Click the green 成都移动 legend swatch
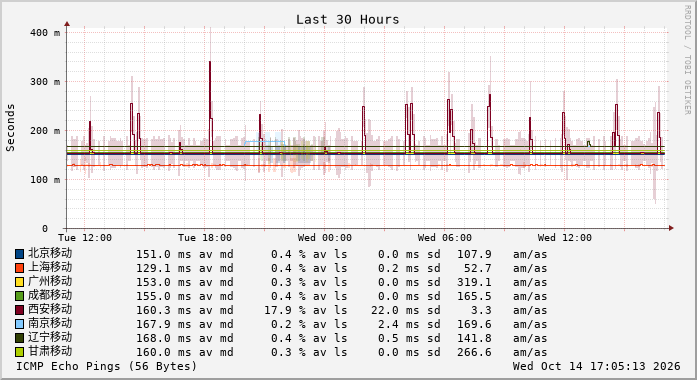The width and height of the screenshot is (697, 380). [19, 296]
